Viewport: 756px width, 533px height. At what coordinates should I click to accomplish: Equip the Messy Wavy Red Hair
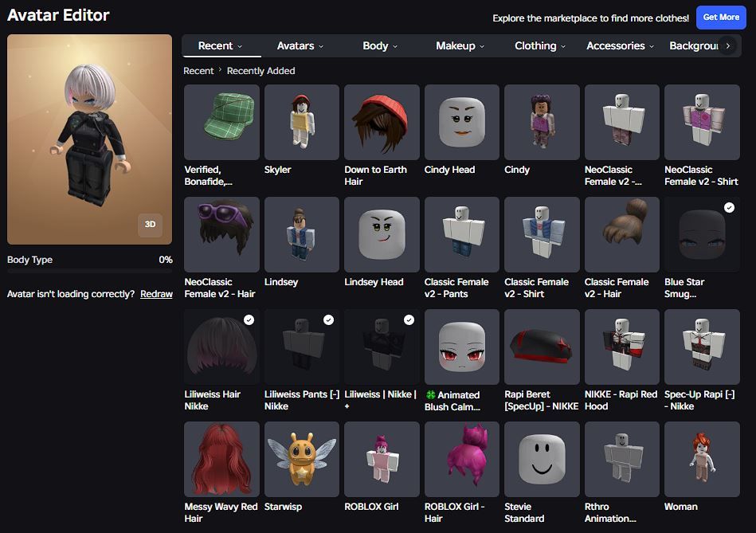[x=221, y=459]
